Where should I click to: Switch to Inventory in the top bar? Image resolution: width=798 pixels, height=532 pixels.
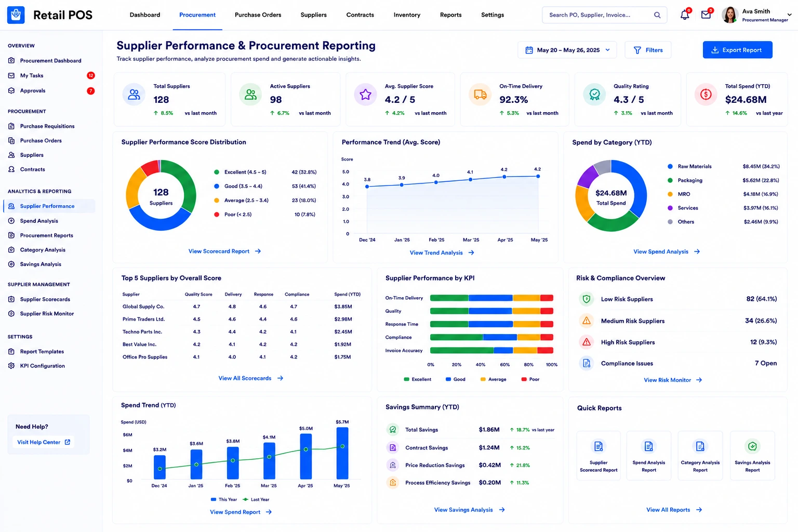407,15
